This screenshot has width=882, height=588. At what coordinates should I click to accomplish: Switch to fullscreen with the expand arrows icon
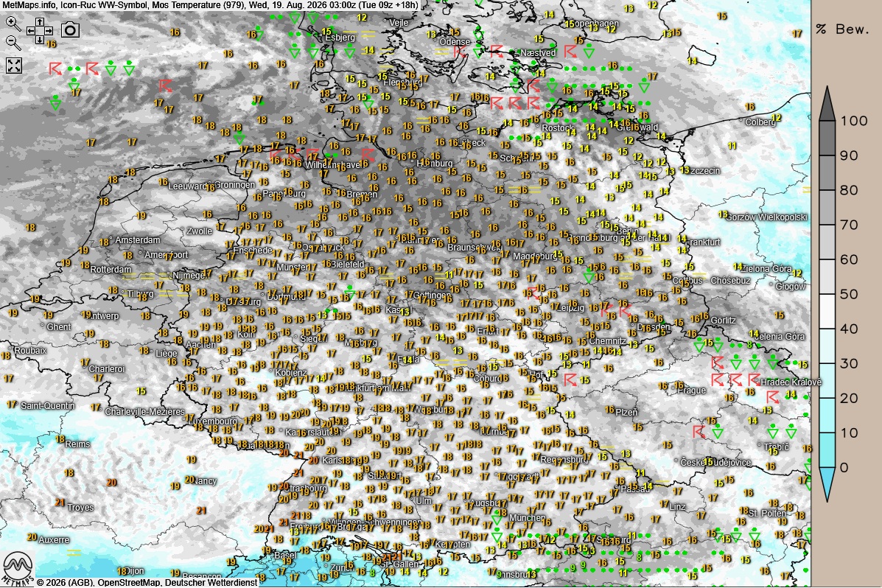coord(13,66)
